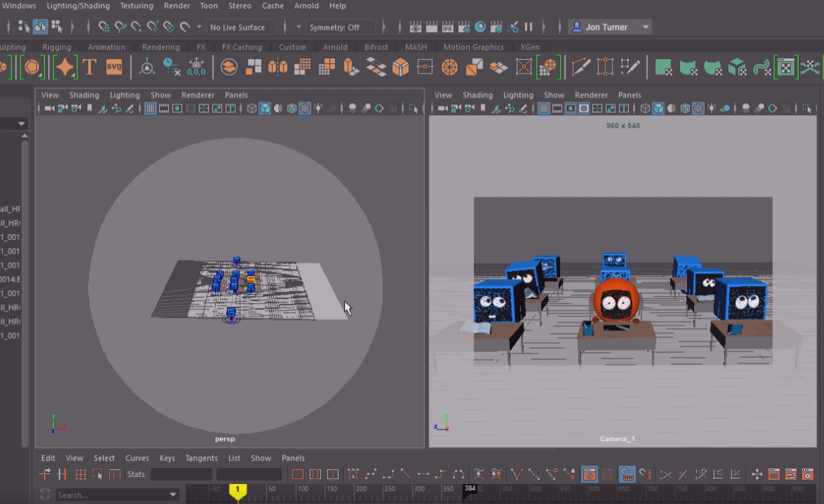Click the Center Pivot shelf icon
The width and height of the screenshot is (824, 504).
coord(147,67)
